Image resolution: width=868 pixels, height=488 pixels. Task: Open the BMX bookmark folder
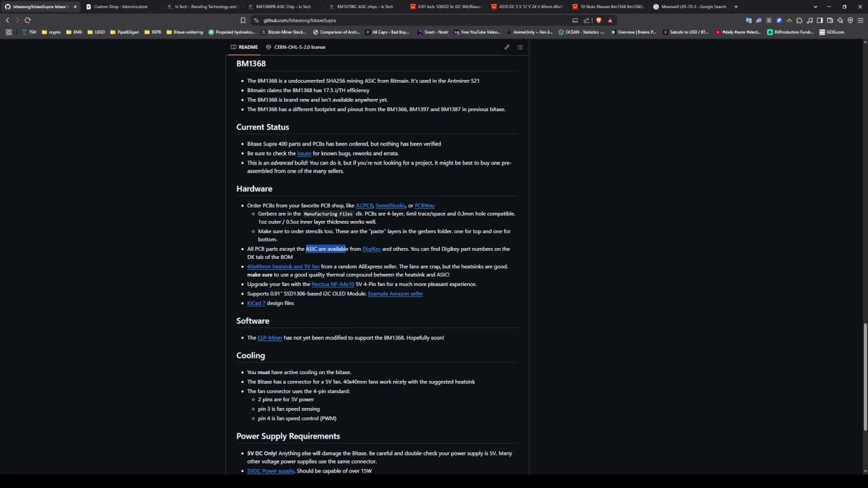pos(74,32)
